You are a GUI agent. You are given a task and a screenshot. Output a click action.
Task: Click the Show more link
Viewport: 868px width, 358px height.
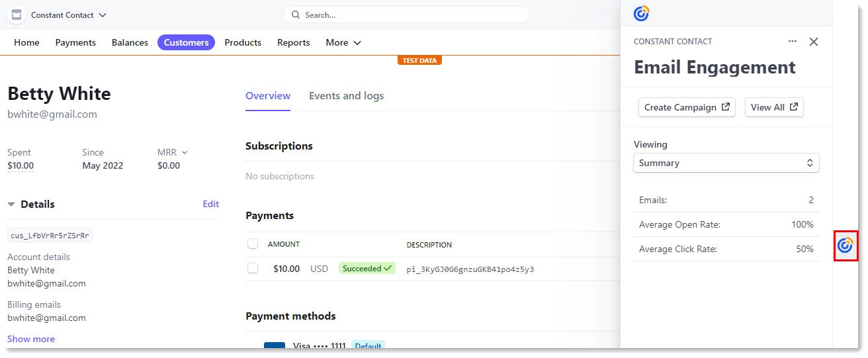(31, 339)
